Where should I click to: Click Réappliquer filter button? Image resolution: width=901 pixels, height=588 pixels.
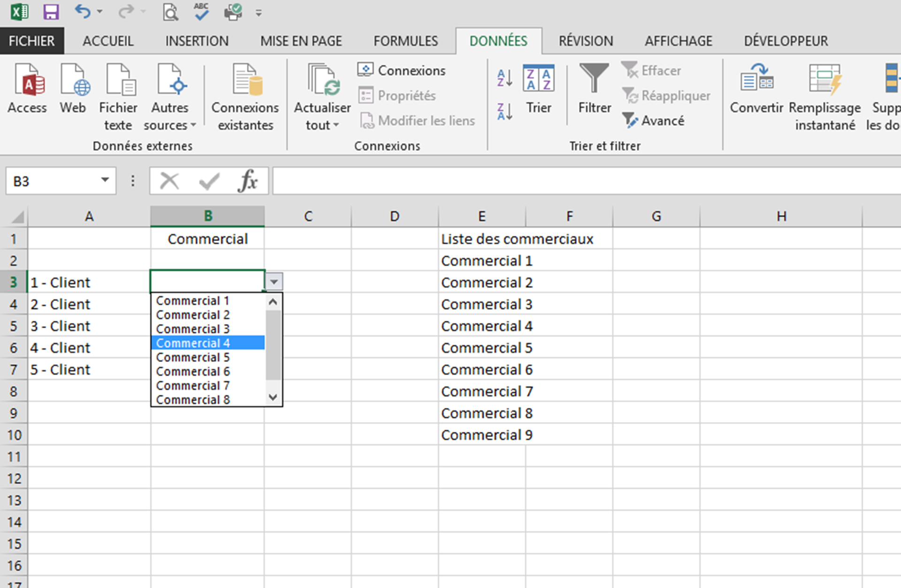tap(666, 96)
